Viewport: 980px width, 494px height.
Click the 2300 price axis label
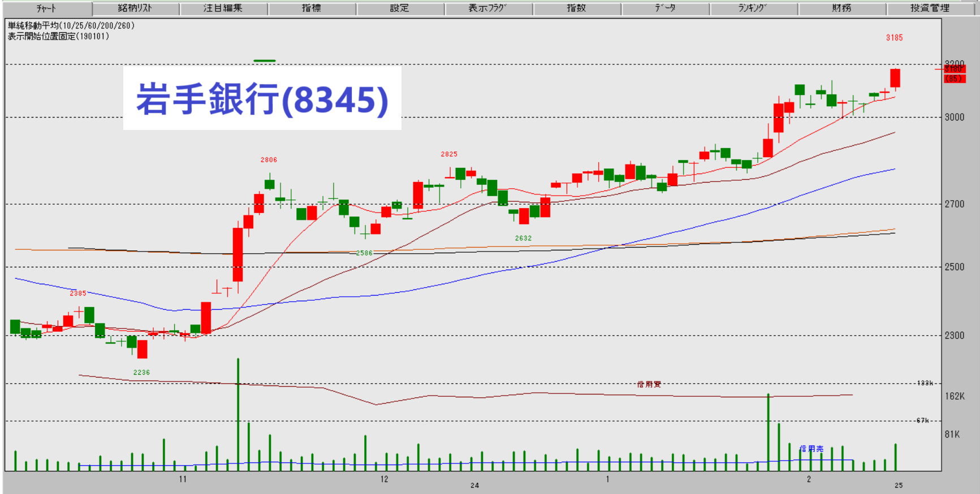[x=955, y=335]
